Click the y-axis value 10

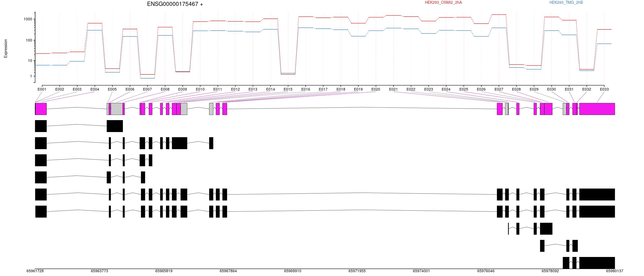tap(30, 61)
